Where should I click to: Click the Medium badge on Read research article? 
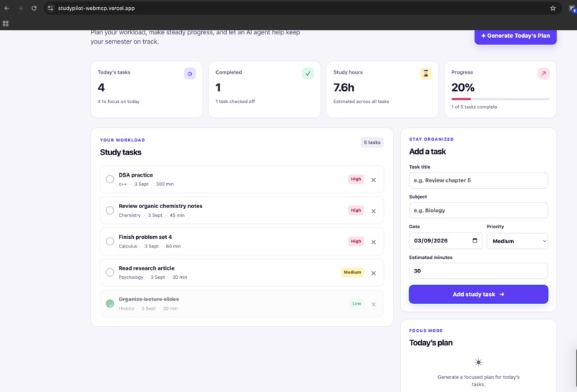point(352,273)
